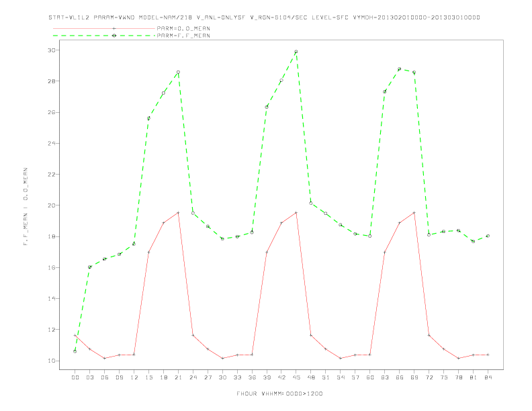Click x-axis tick label 81

[x=473, y=377]
